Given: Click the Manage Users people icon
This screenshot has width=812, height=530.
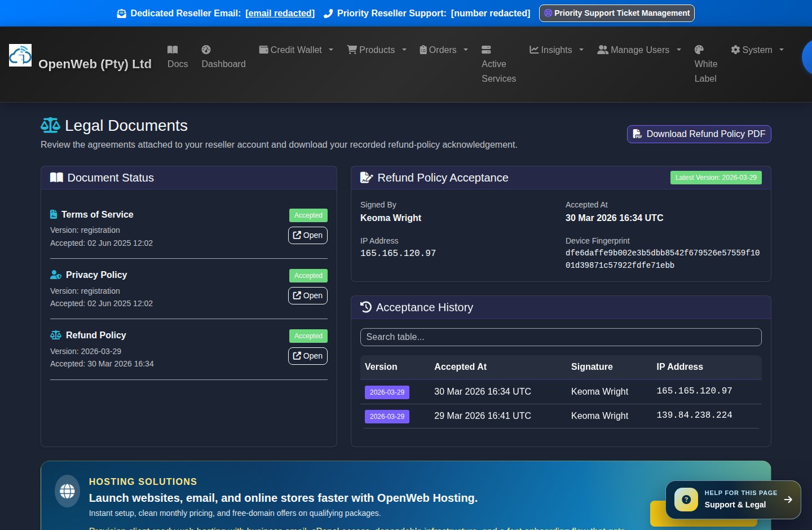Looking at the screenshot, I should pos(603,50).
